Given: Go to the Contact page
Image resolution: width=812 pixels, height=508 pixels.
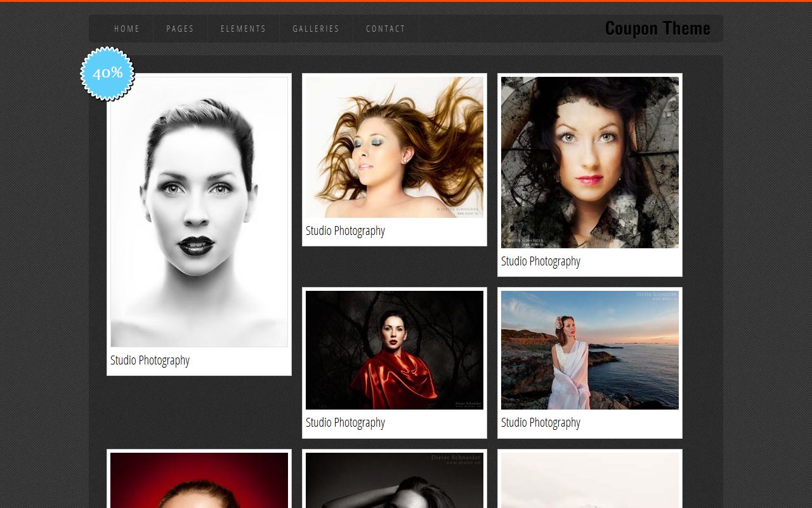Looking at the screenshot, I should (386, 29).
